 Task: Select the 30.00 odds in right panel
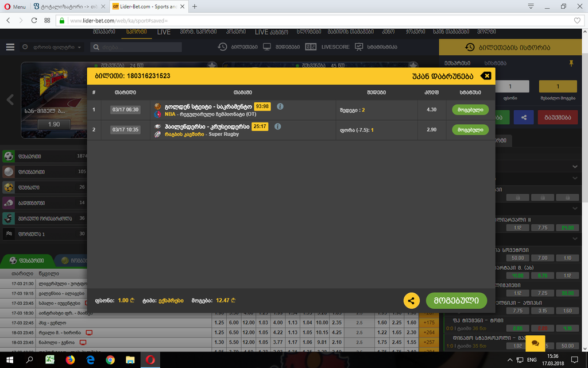click(567, 293)
